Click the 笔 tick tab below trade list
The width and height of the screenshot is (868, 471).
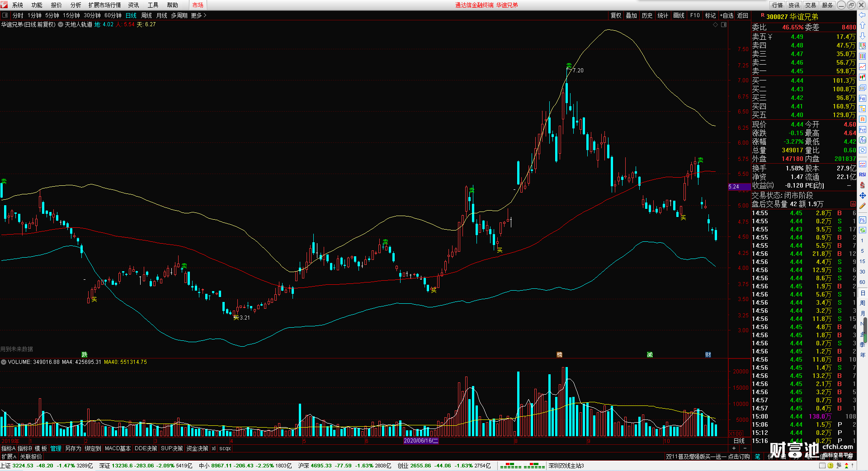point(757,457)
